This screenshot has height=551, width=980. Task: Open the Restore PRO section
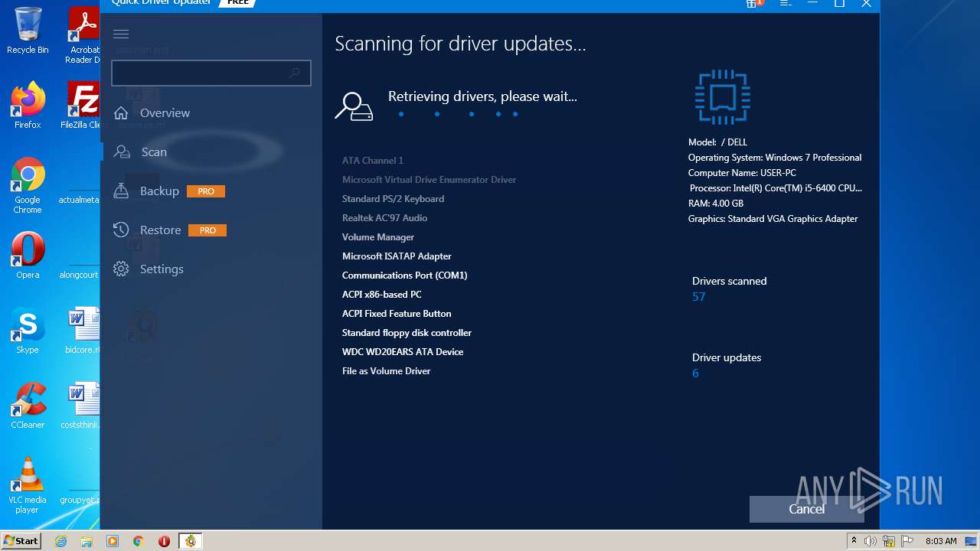coord(169,230)
